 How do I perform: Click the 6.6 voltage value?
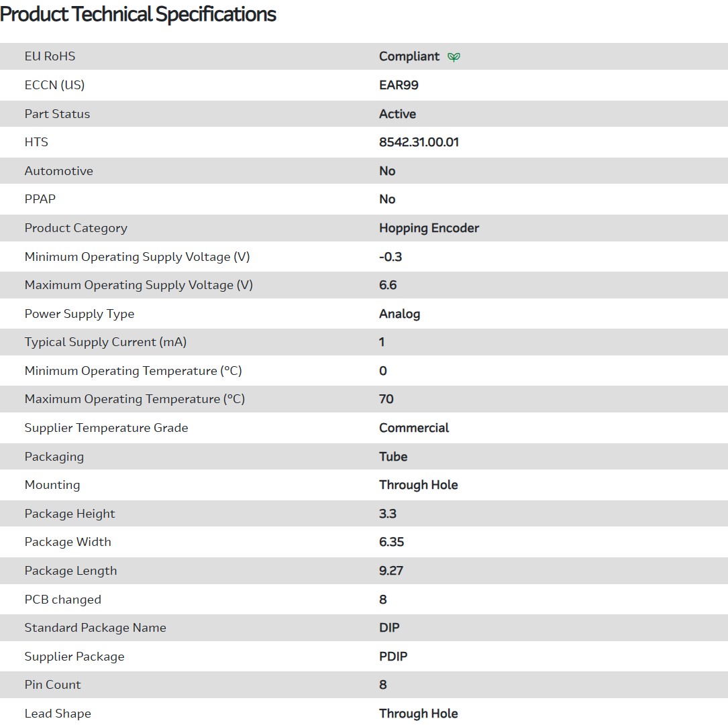pos(388,285)
